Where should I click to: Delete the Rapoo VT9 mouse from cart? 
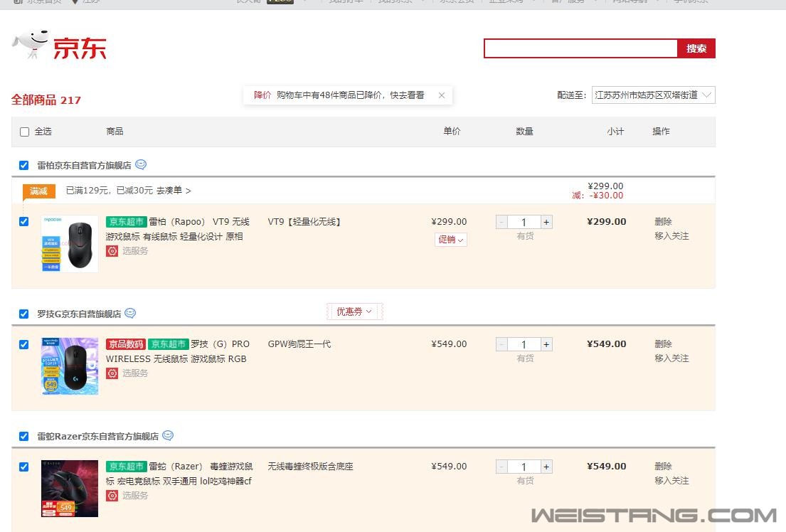point(663,222)
